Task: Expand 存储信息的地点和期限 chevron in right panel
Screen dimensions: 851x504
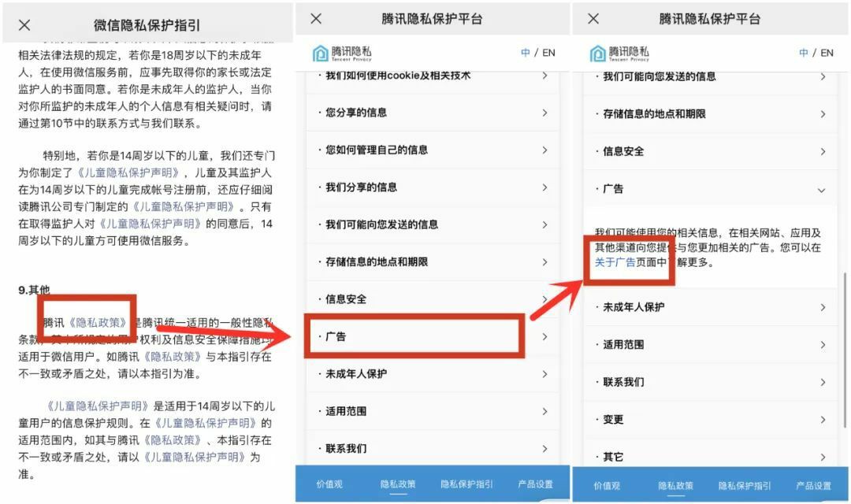Action: pyautogui.click(x=823, y=114)
